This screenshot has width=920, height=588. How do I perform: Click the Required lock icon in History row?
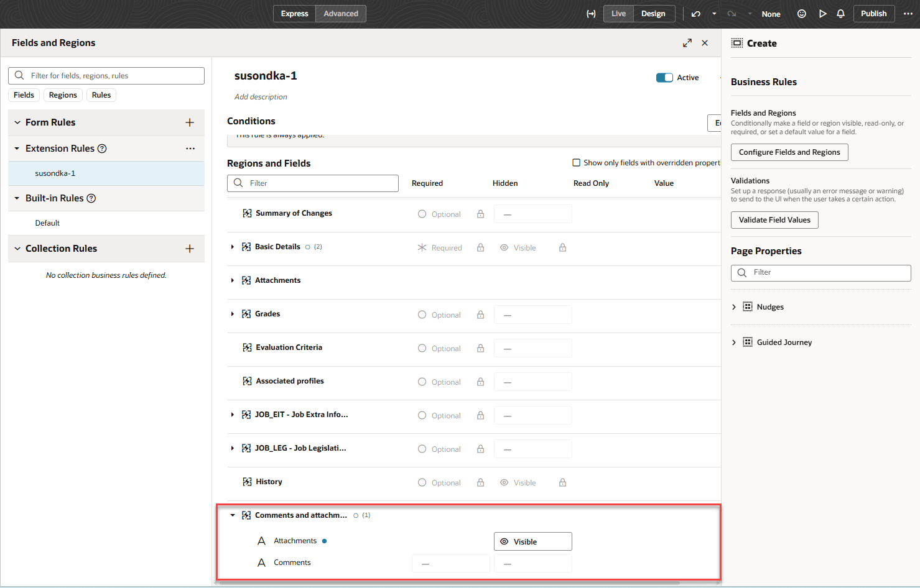(x=480, y=482)
